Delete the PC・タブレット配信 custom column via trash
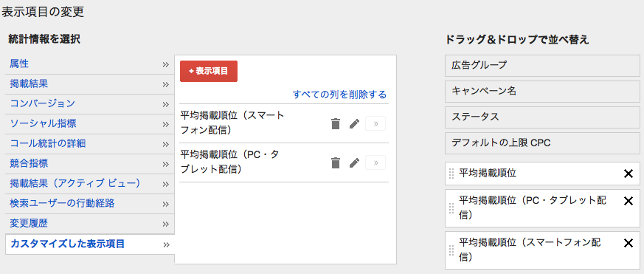644x274 pixels. click(x=336, y=163)
